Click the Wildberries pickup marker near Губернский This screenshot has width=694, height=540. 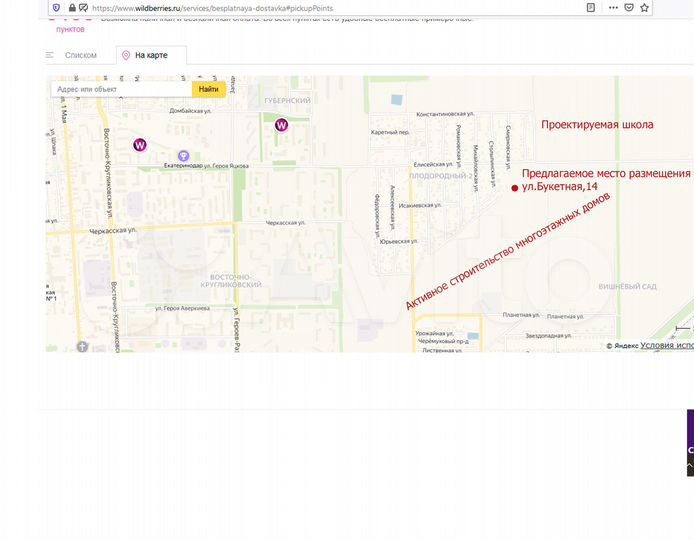pyautogui.click(x=281, y=124)
